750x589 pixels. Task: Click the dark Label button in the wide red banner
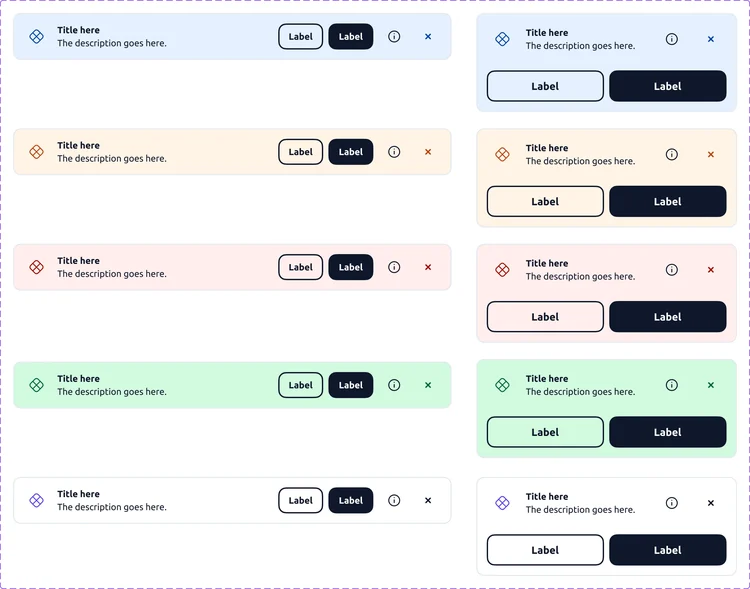(351, 267)
